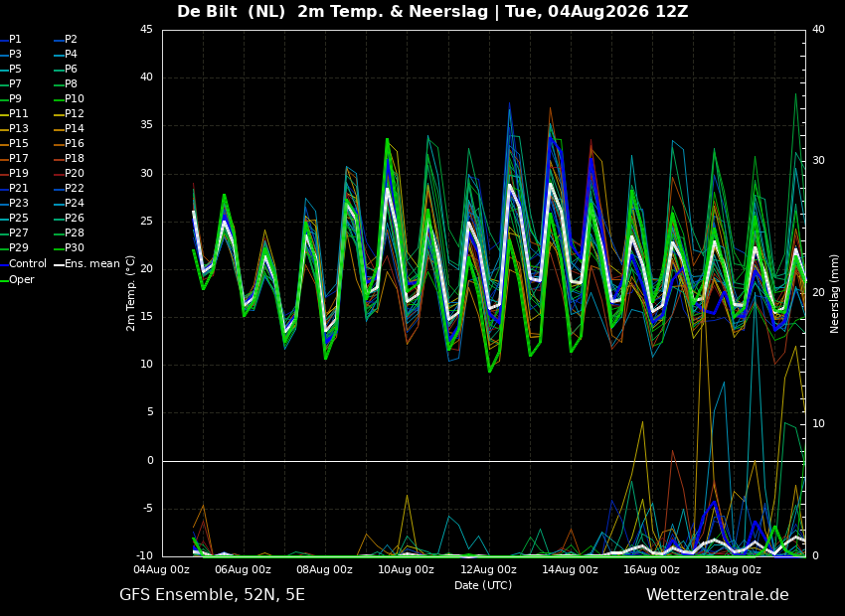Click the Neerslag (mm) axis label
Viewport: 845px width, 616px height.
coord(834,293)
